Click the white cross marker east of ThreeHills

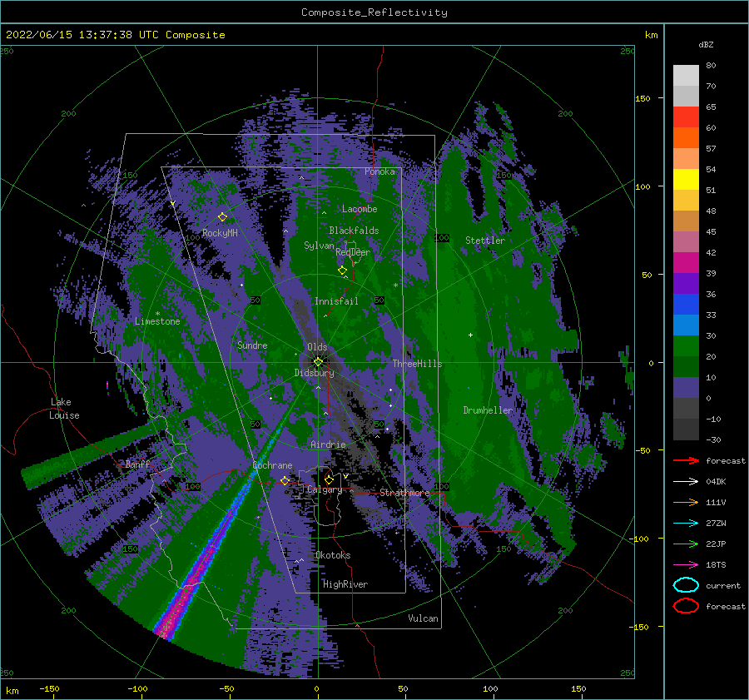(x=470, y=335)
